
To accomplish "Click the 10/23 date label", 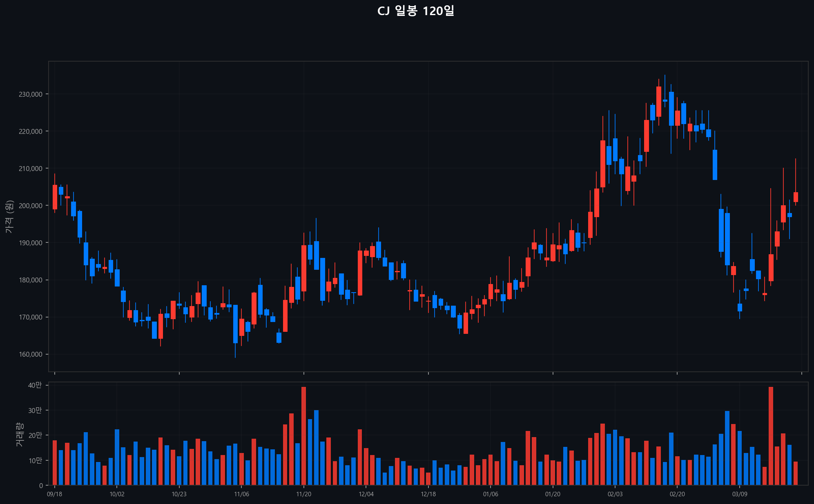I will [179, 494].
